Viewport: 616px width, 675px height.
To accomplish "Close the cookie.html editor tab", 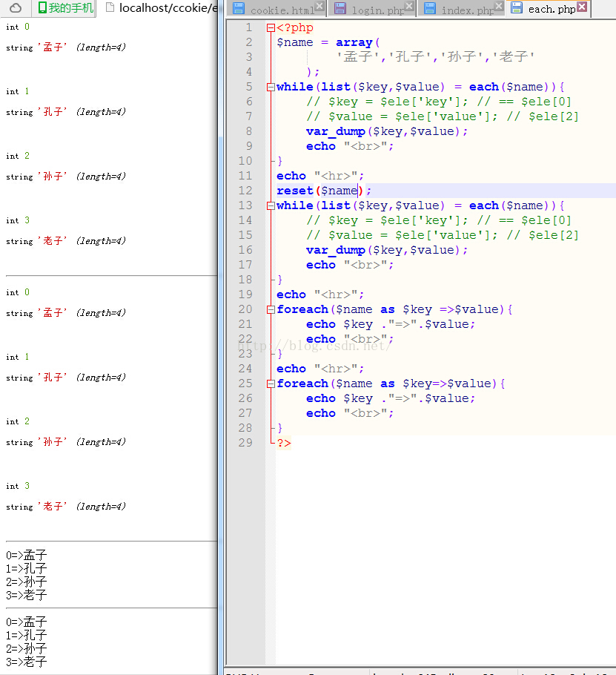I will tap(319, 7).
